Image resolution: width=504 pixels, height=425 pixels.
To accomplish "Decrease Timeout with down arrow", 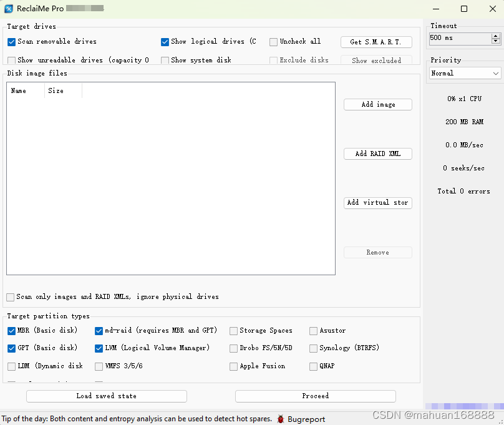I will [496, 41].
